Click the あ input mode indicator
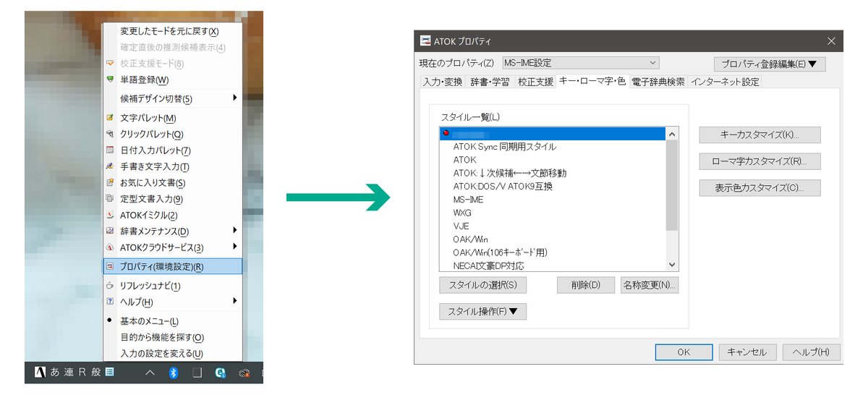 point(56,373)
